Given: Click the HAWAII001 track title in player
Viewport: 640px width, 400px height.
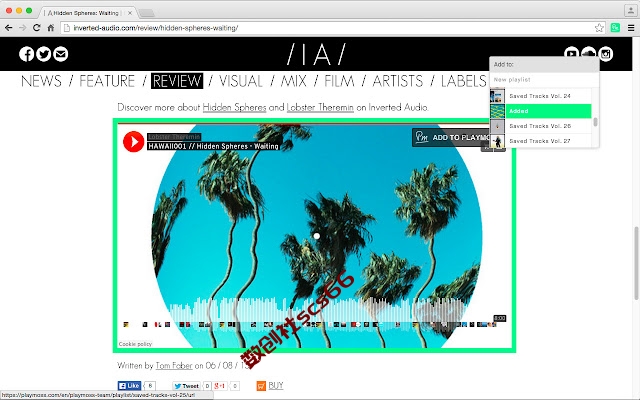Looking at the screenshot, I should tap(213, 146).
